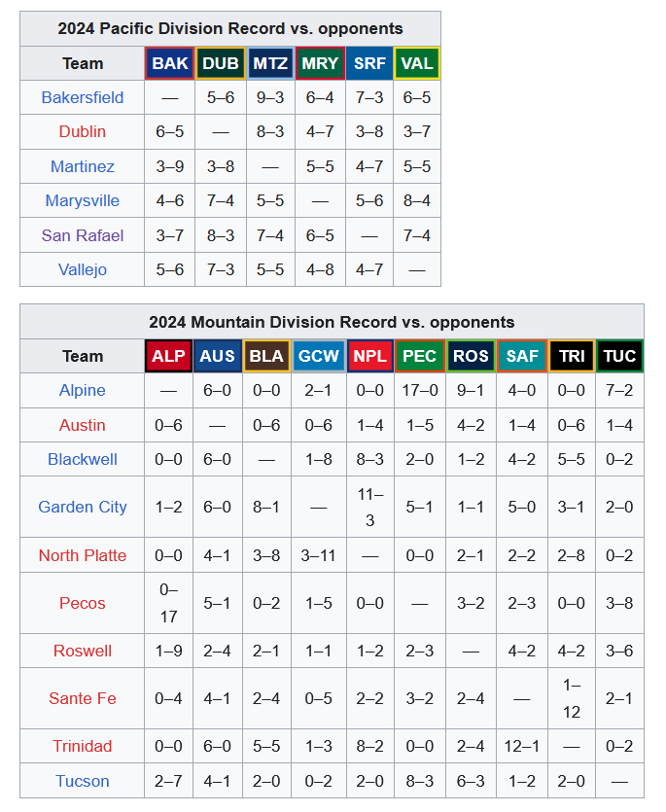Open the Vallejo team link
666x812 pixels.
pyautogui.click(x=83, y=269)
